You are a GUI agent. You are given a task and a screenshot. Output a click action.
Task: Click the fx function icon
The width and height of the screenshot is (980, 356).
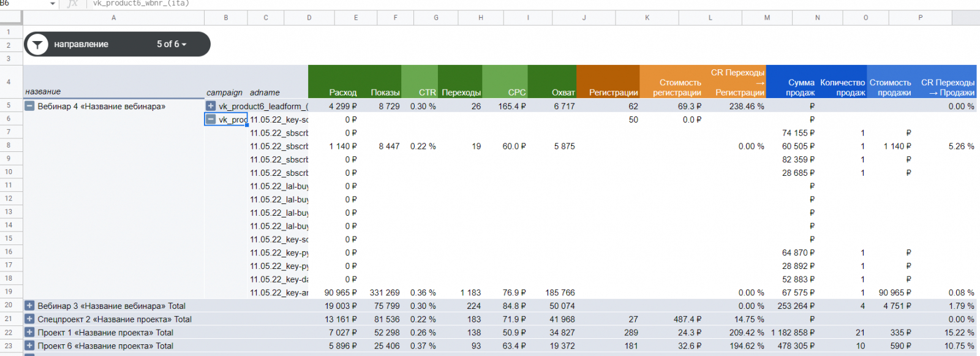[72, 4]
